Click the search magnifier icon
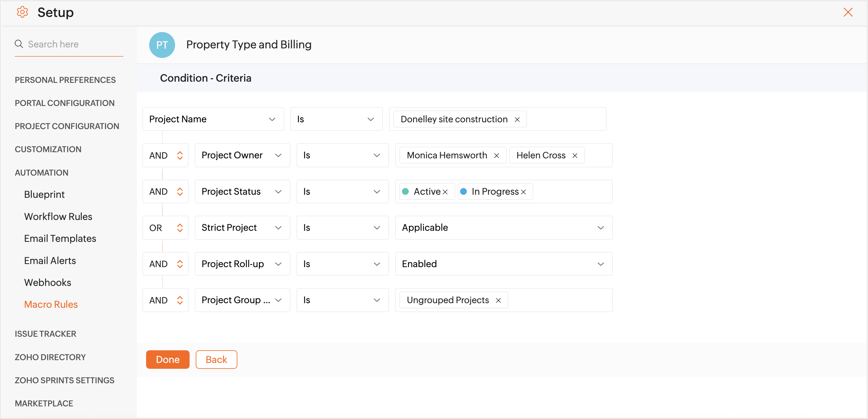The width and height of the screenshot is (868, 419). [19, 44]
